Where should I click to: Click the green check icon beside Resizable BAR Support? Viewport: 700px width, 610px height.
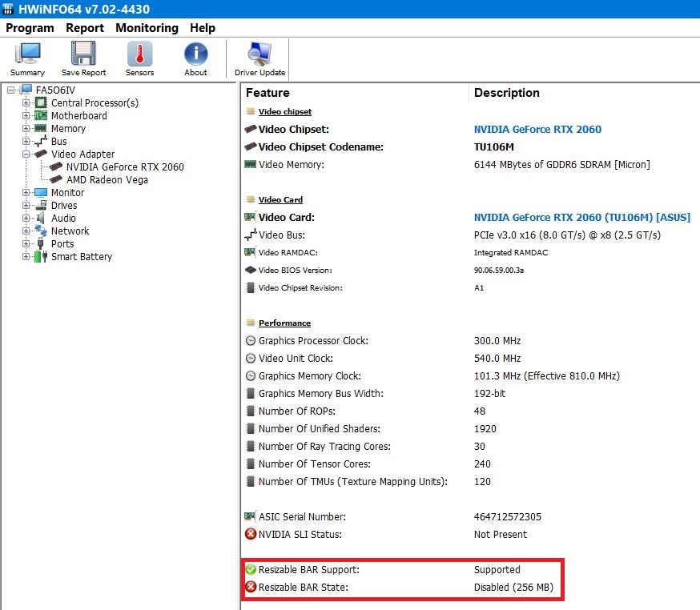click(x=251, y=569)
